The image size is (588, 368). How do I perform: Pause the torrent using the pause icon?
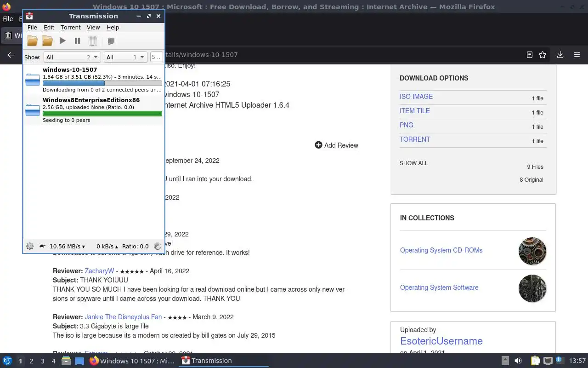point(77,41)
